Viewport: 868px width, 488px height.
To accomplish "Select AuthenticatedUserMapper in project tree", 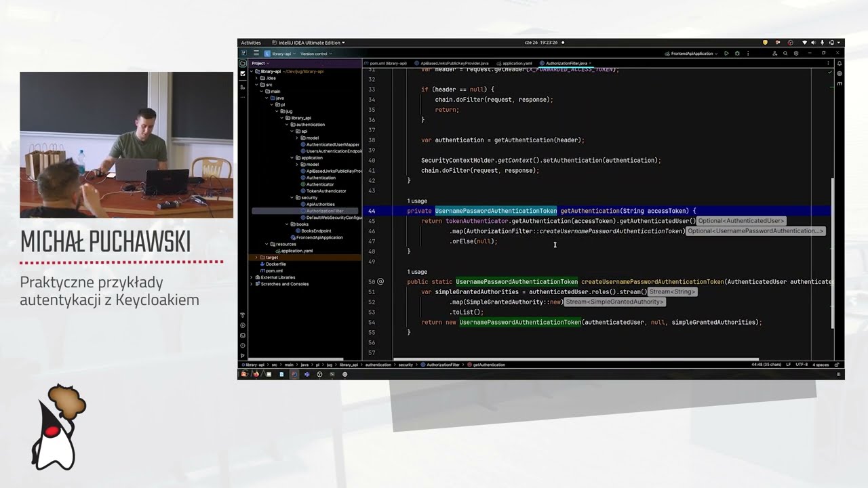I will point(330,144).
